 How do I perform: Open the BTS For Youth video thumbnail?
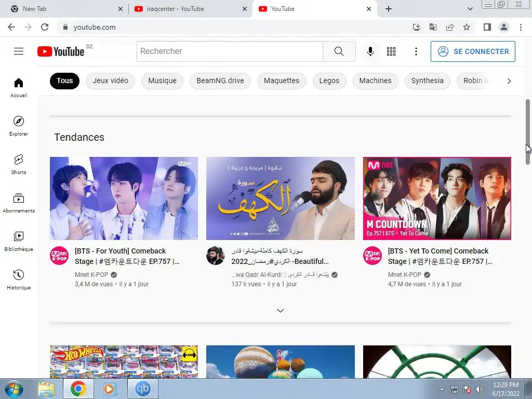pos(124,198)
